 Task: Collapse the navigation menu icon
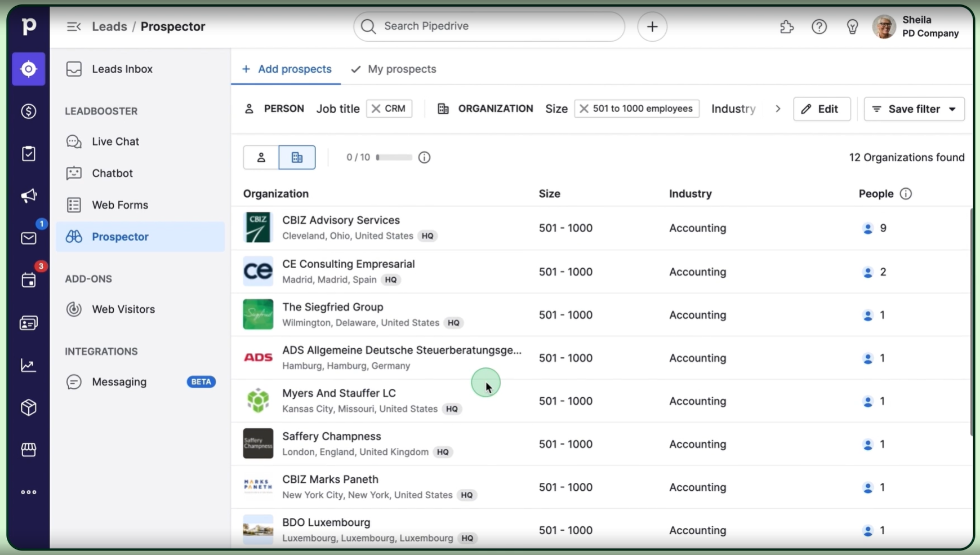coord(74,26)
